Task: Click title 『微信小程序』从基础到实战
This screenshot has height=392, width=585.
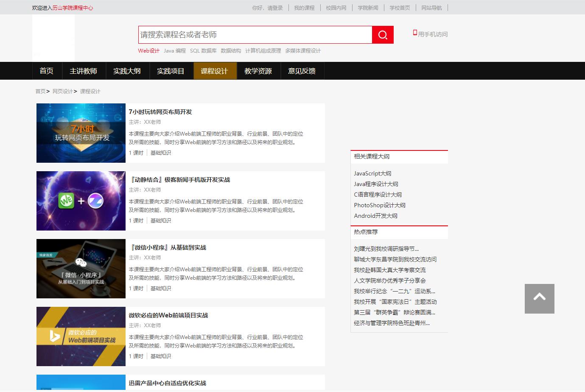Action: click(168, 247)
